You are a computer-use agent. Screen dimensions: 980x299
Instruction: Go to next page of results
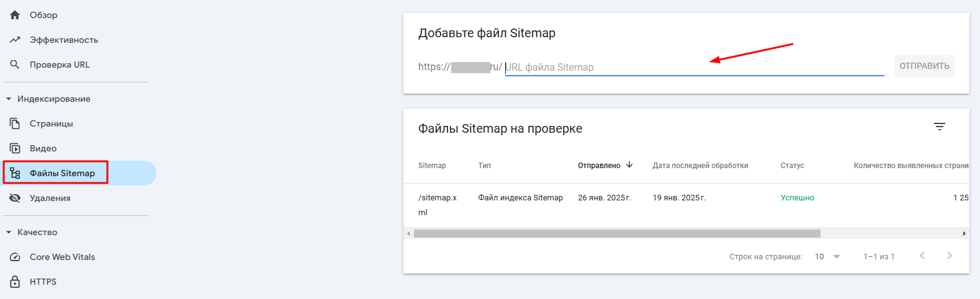949,256
